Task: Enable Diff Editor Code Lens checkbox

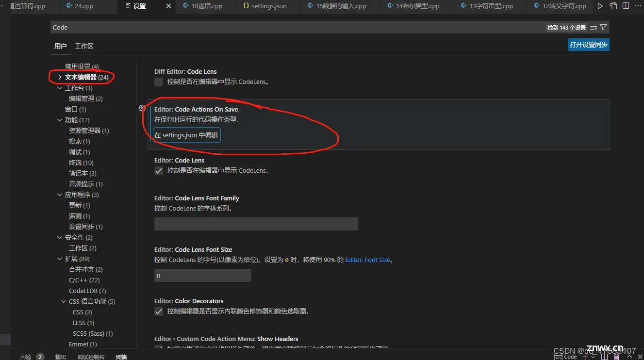Action: click(x=159, y=82)
